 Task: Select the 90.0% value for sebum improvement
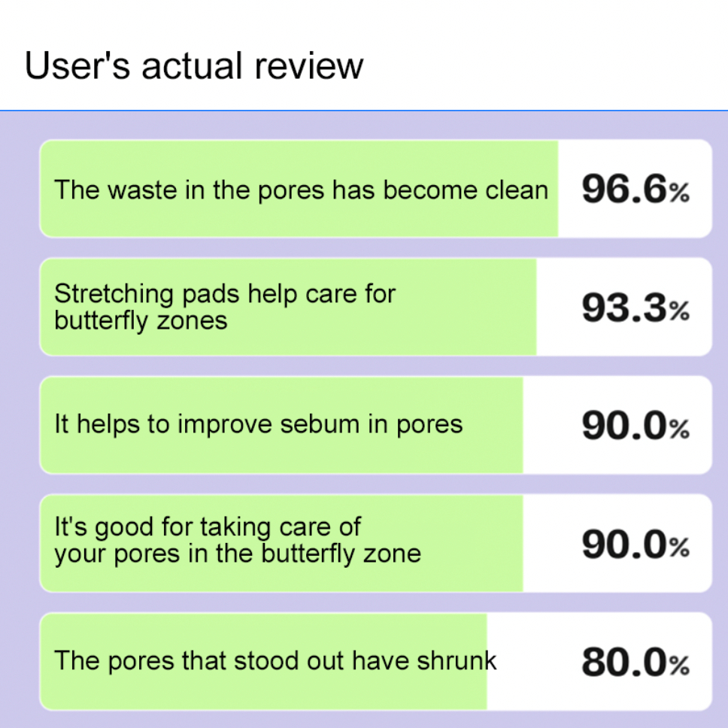pyautogui.click(x=635, y=425)
